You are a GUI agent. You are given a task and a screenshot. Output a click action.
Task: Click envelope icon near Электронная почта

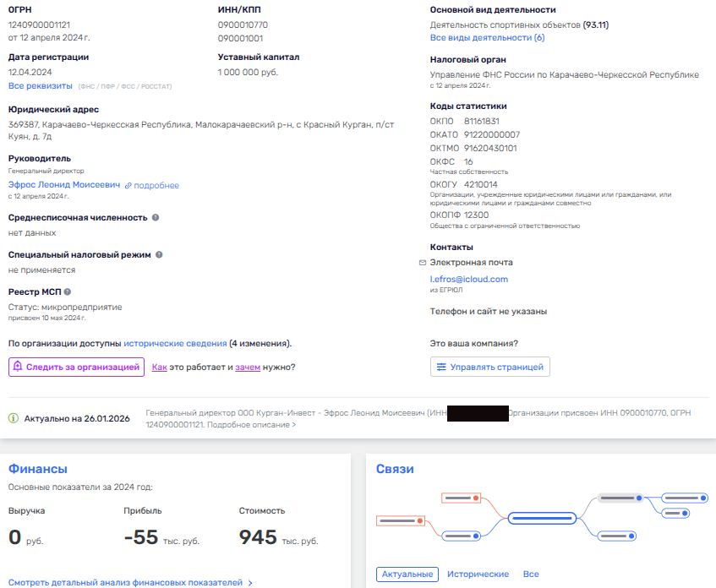pos(435,263)
